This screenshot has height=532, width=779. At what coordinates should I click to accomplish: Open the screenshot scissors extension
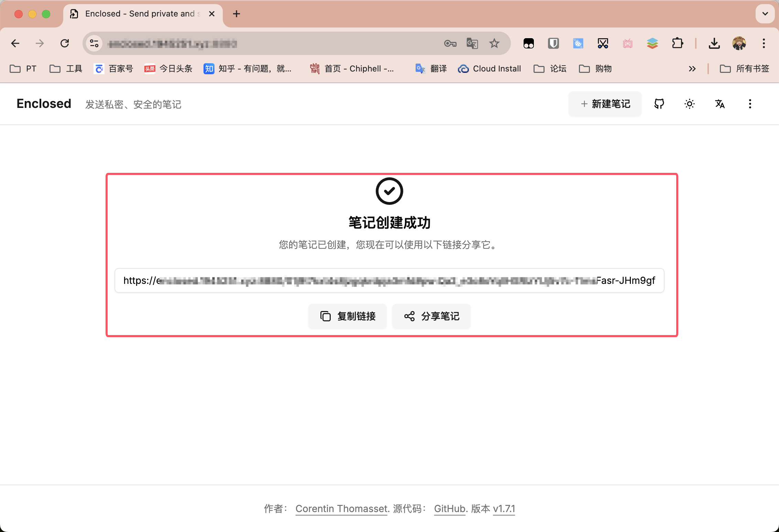click(603, 43)
